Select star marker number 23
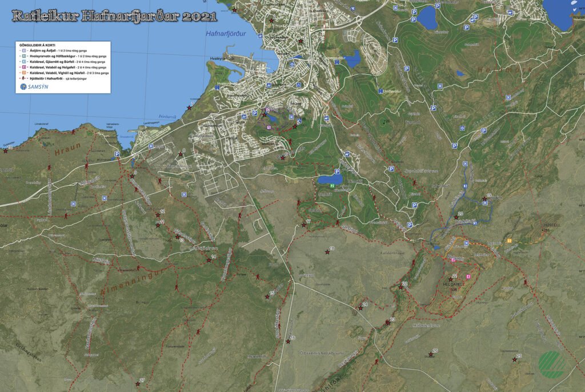Viewport: 585px width, 392px height. [388, 322]
